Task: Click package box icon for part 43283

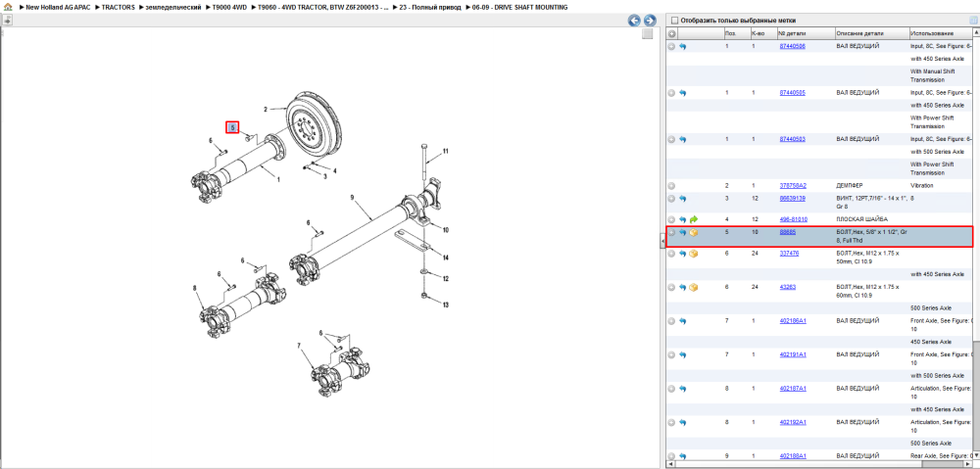Action: [694, 287]
